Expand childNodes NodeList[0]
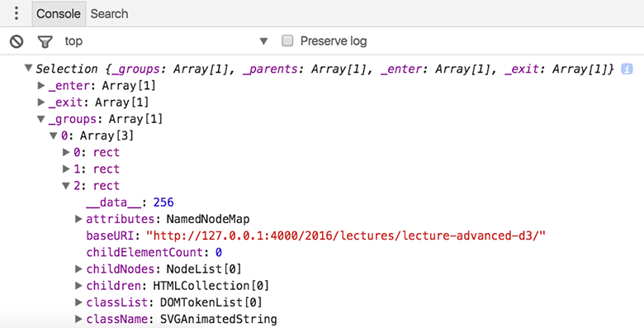The width and height of the screenshot is (644, 328). 79,269
